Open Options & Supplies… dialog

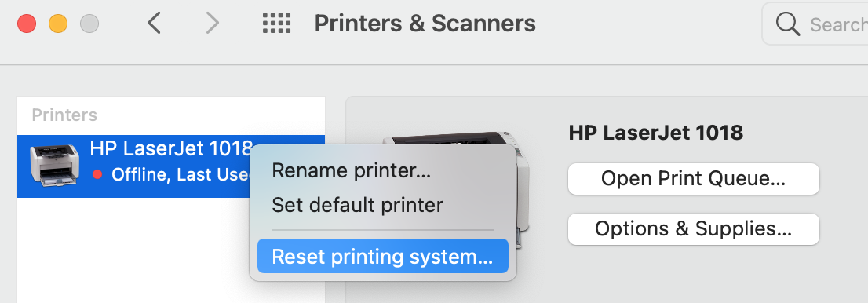click(x=693, y=228)
